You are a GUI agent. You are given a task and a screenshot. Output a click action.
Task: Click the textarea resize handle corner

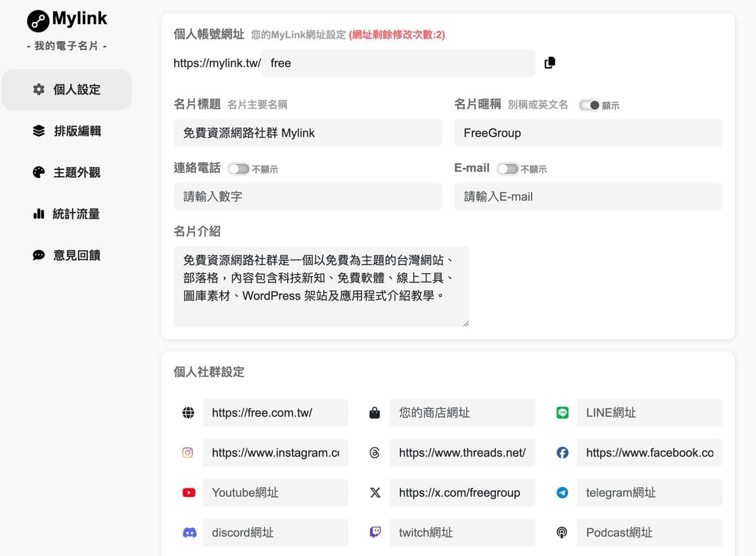[x=465, y=323]
